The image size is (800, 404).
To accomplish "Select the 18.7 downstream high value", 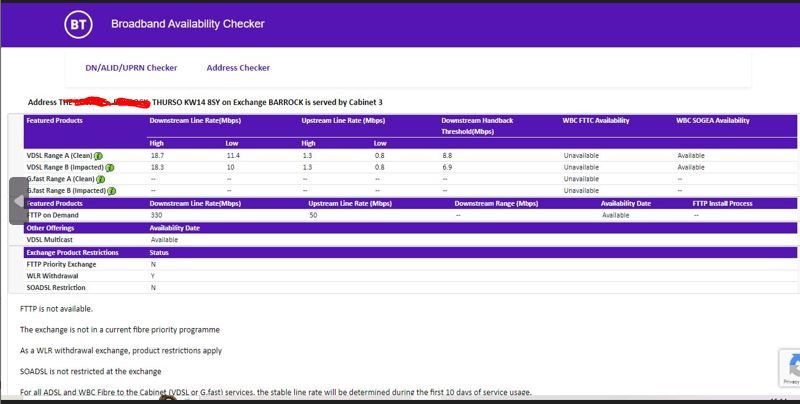I will 157,156.
